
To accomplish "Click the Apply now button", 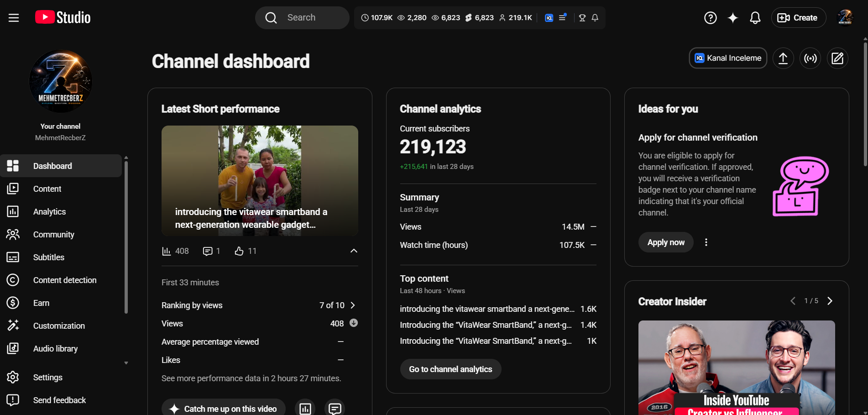I will point(666,242).
